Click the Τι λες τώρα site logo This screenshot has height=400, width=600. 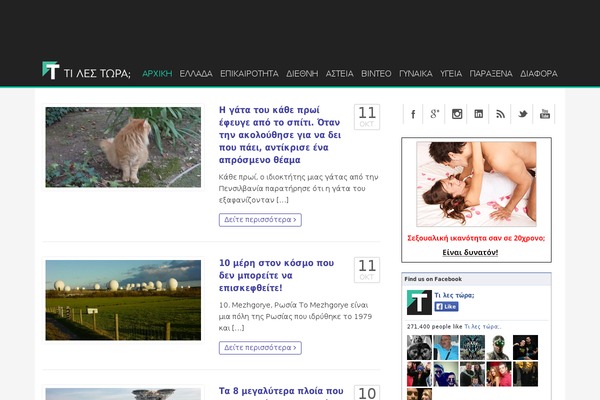[86, 71]
